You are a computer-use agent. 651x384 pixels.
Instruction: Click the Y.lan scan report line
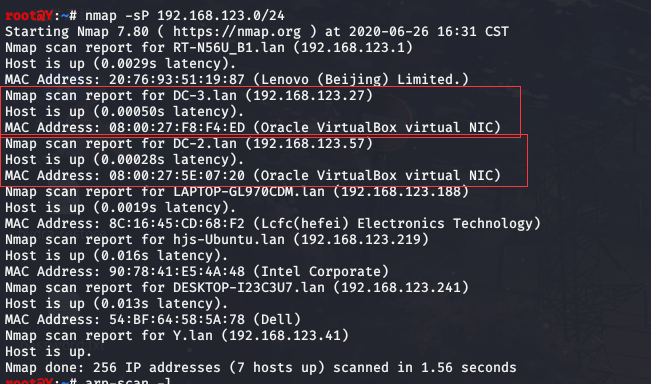click(x=177, y=335)
